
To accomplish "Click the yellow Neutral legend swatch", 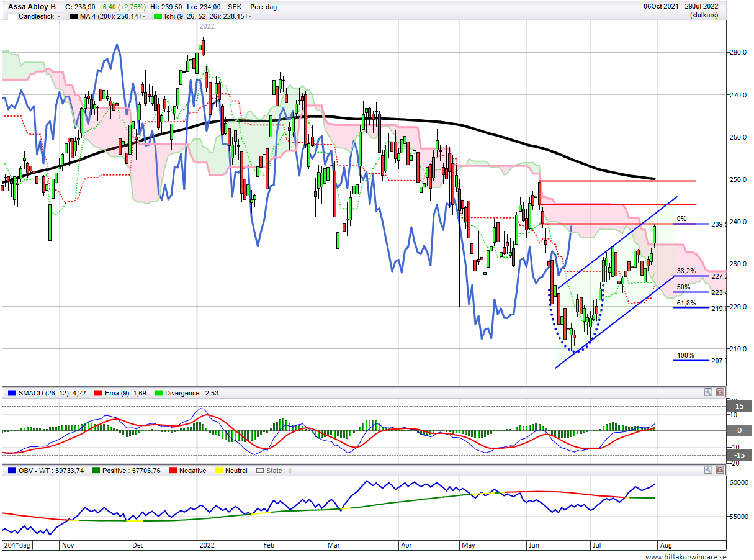I will (x=218, y=471).
